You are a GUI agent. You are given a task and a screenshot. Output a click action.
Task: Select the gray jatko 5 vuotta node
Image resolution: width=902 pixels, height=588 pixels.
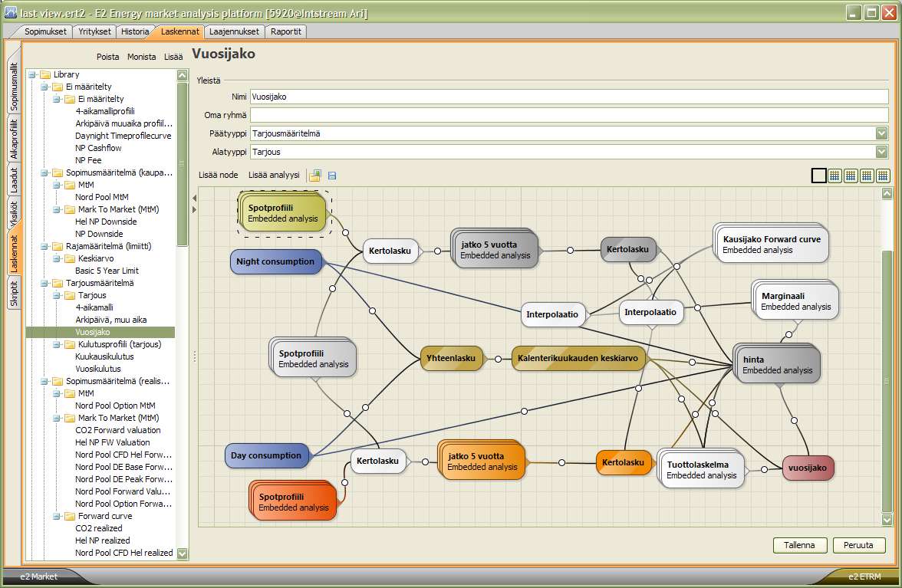(x=495, y=249)
